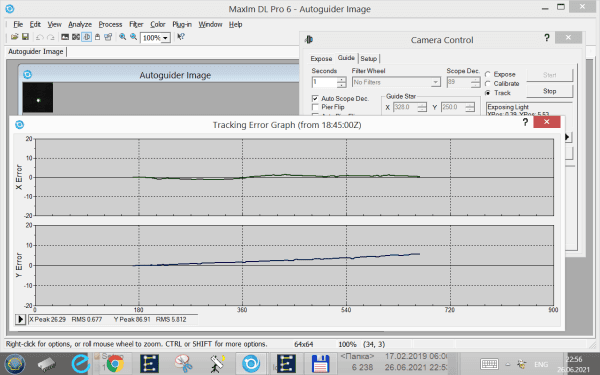The height and width of the screenshot is (375, 600).
Task: Open the Process menu
Action: 110,24
